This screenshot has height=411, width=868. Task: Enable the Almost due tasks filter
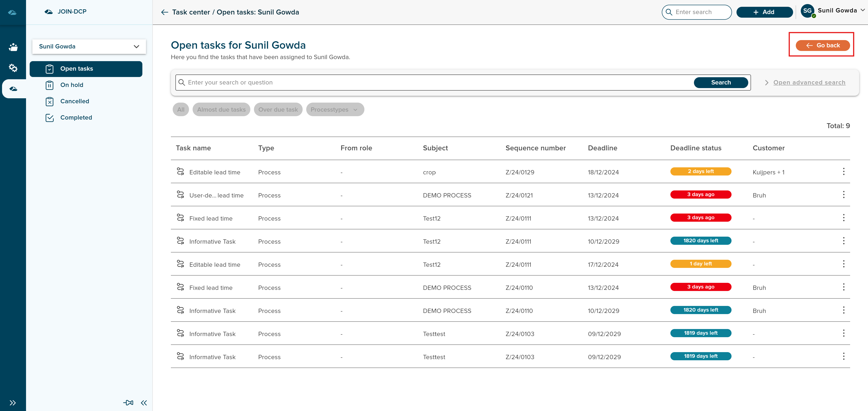pyautogui.click(x=221, y=109)
